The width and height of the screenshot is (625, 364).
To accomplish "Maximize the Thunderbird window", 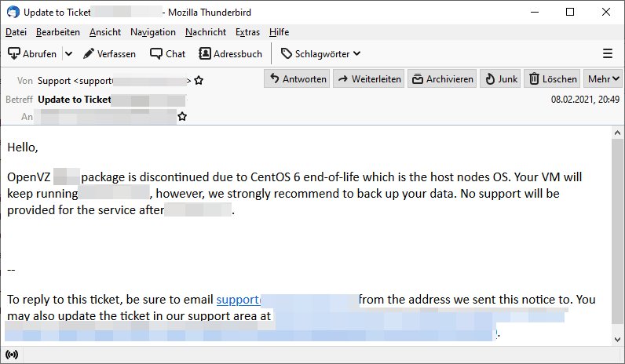I will [x=570, y=12].
